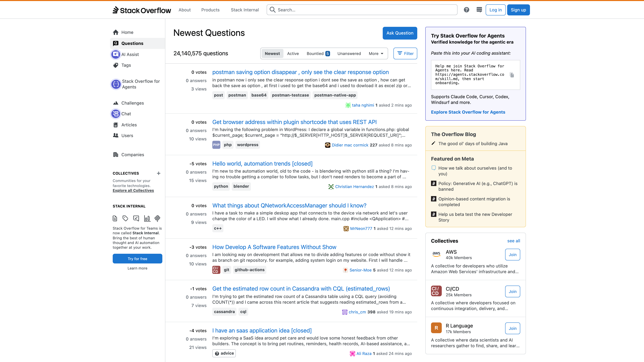Click the Users icon in sidebar
Image resolution: width=644 pixels, height=362 pixels.
(116, 135)
